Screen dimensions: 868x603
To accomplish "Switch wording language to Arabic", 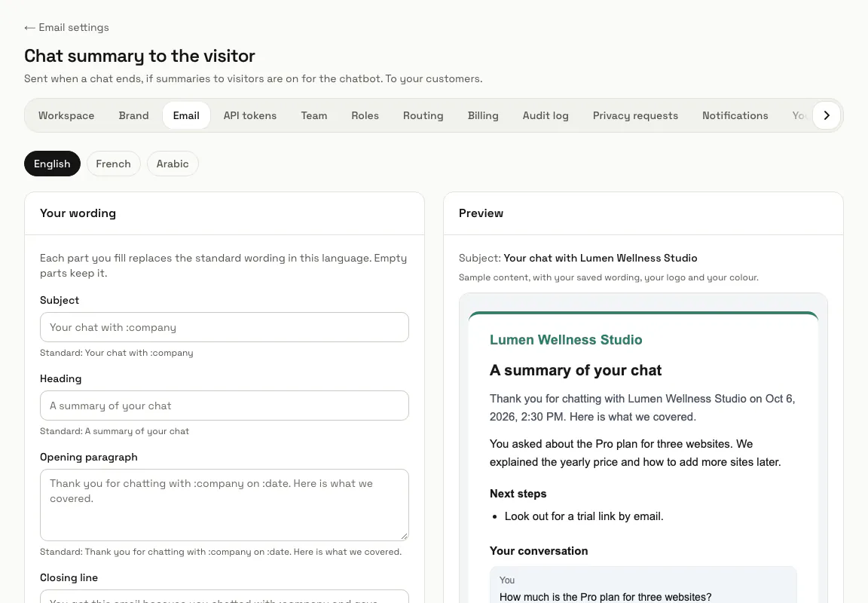I will coord(172,164).
